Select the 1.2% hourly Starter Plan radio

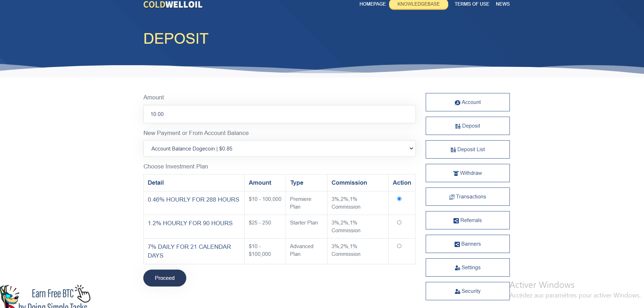[399, 222]
